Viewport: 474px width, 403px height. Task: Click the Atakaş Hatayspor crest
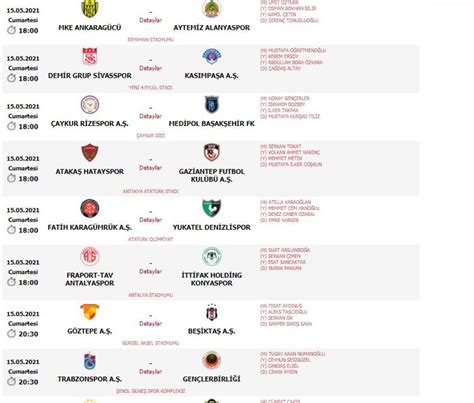[x=90, y=153]
